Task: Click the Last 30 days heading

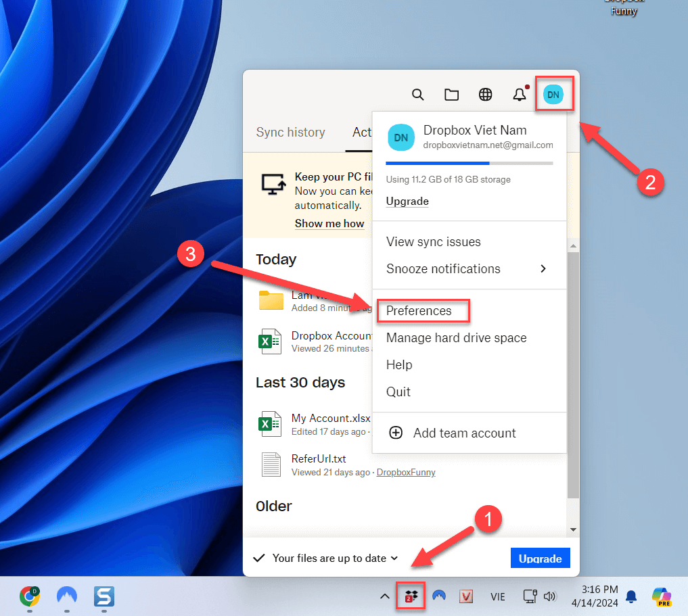Action: [300, 382]
